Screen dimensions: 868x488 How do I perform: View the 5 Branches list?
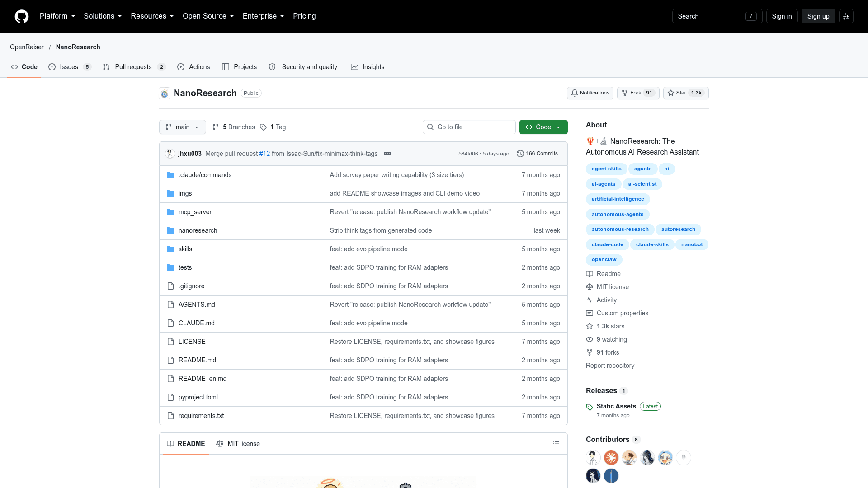(x=234, y=127)
